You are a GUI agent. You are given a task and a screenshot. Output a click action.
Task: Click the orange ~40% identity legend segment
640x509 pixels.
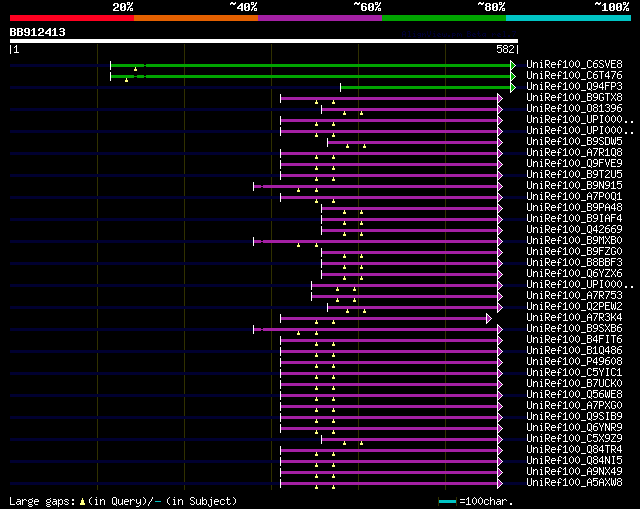(x=196, y=18)
